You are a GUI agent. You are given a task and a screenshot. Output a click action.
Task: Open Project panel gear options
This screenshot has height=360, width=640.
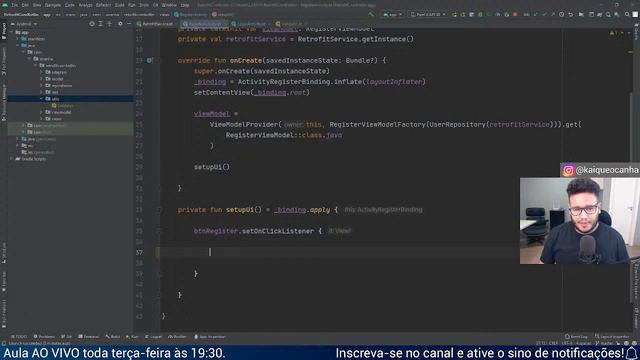(x=120, y=24)
